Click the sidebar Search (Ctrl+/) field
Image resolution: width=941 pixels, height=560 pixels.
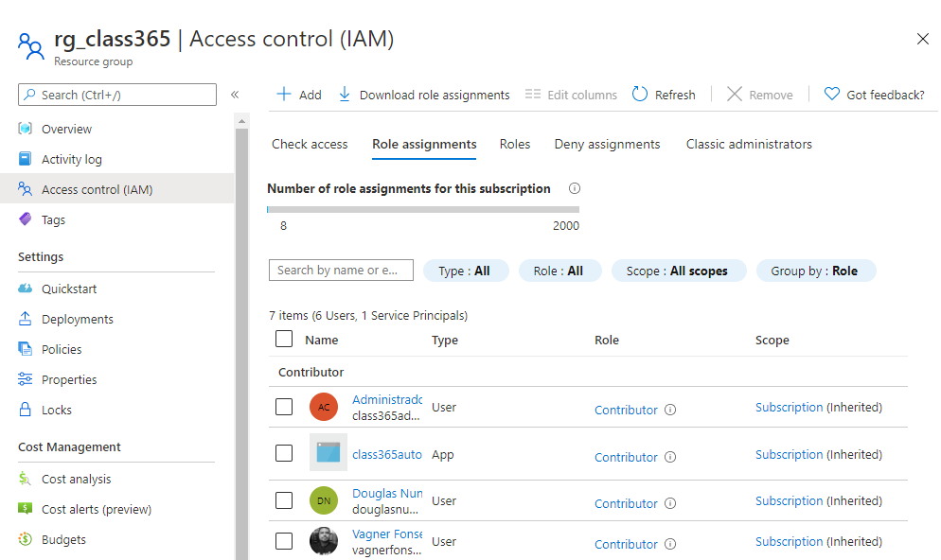[x=117, y=95]
